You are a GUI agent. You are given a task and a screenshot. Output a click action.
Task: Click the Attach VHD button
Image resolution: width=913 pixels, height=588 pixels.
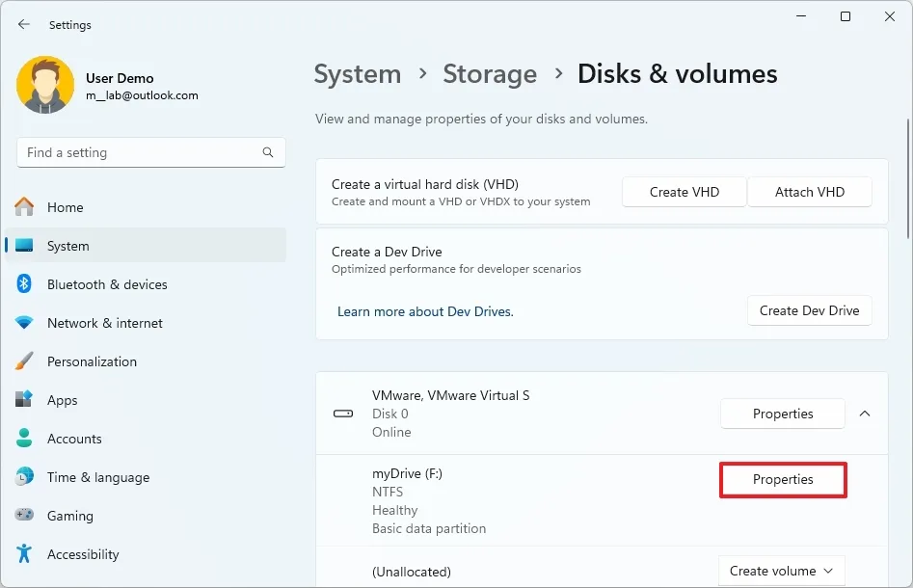pos(810,192)
